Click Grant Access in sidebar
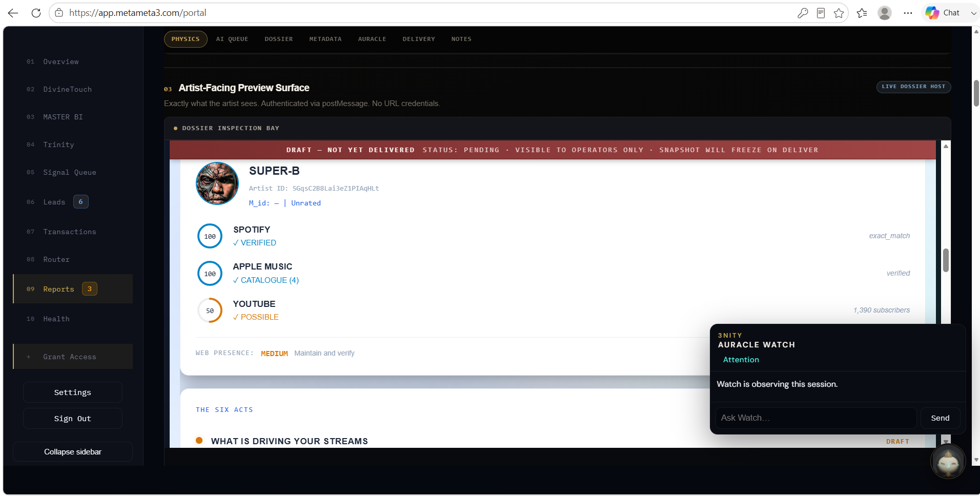 tap(73, 357)
